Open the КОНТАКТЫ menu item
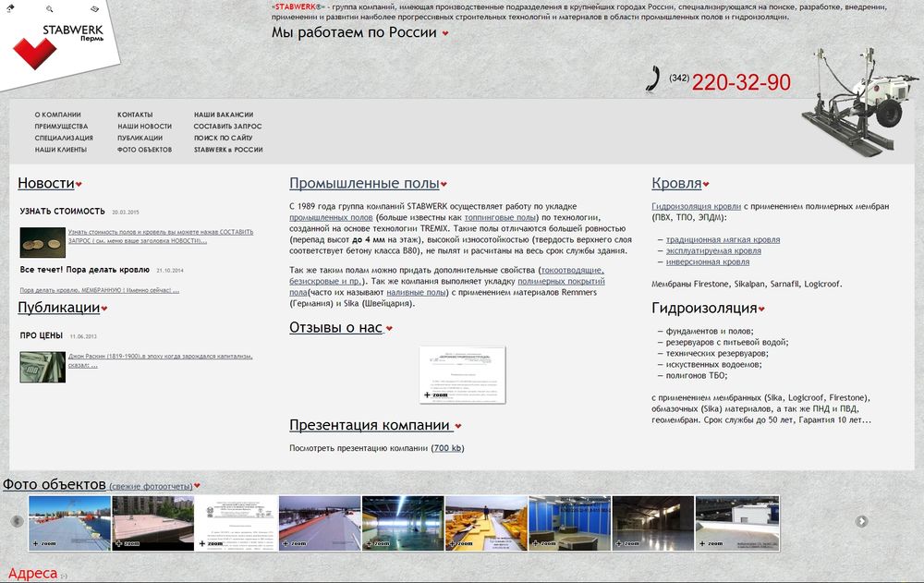The height and width of the screenshot is (583, 924). 135,115
